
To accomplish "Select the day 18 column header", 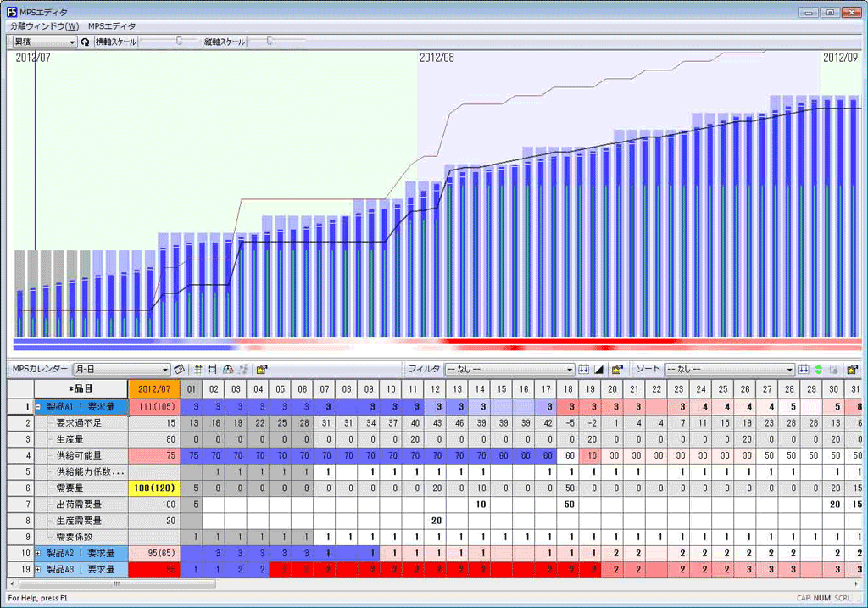I will tap(568, 388).
